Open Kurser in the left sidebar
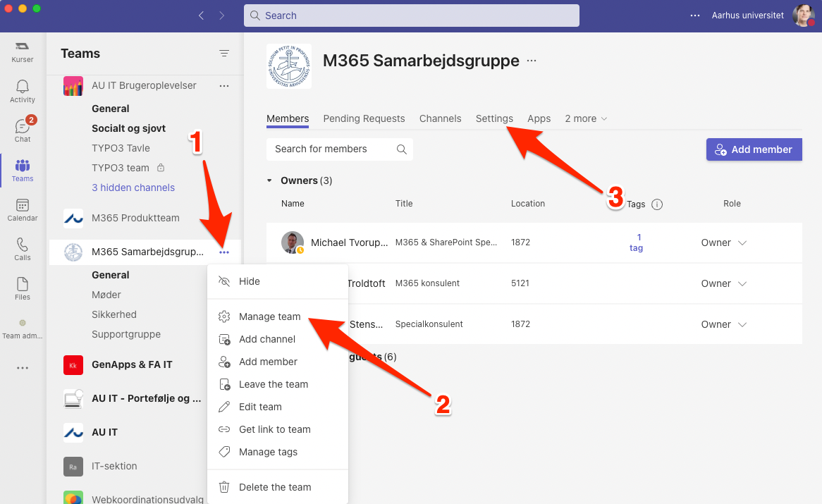The image size is (822, 504). tap(22, 52)
